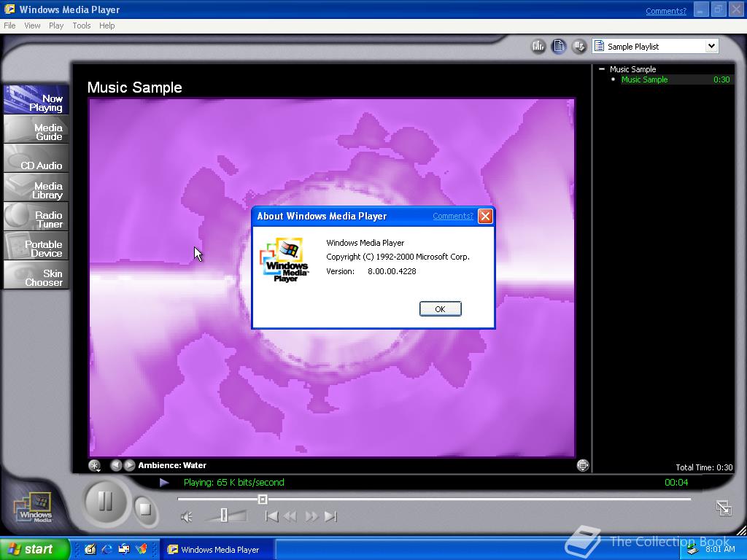The width and height of the screenshot is (747, 560).
Task: Switch to the previous visualization preset
Action: [116, 465]
